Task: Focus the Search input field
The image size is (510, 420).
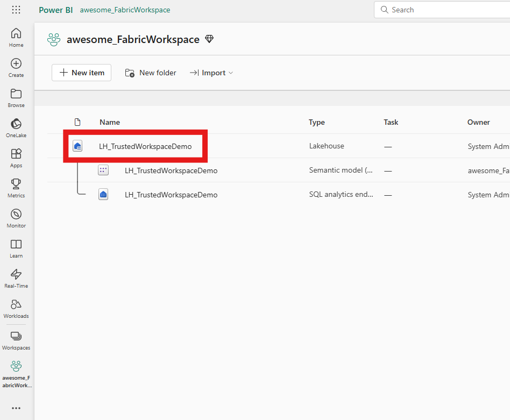Action: click(x=442, y=10)
